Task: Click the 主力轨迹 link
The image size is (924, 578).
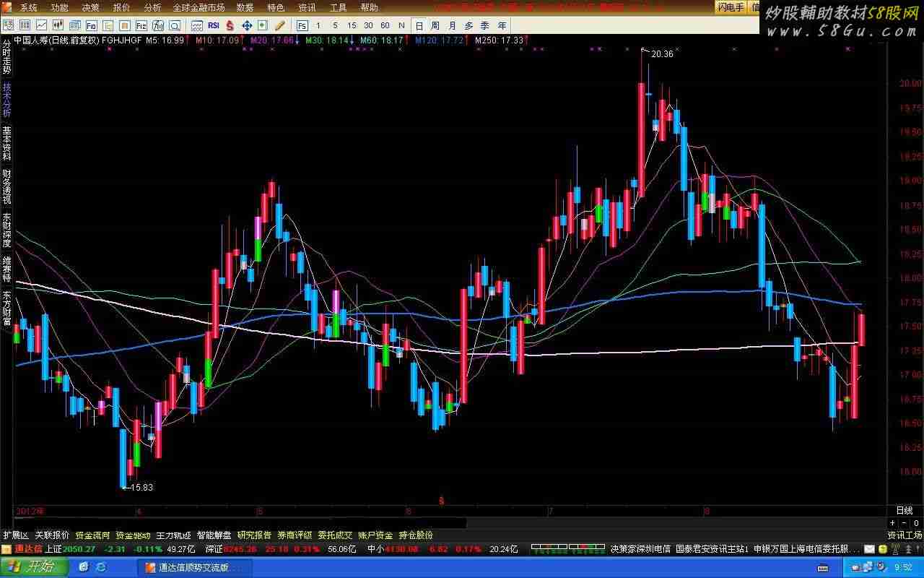Action: click(x=173, y=535)
